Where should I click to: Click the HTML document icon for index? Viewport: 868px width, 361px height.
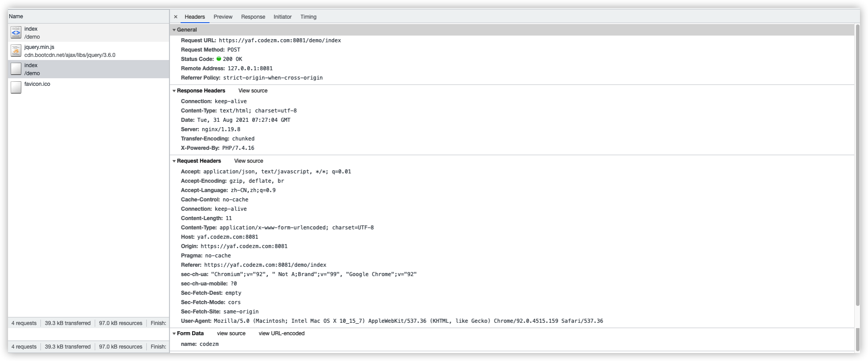point(16,32)
